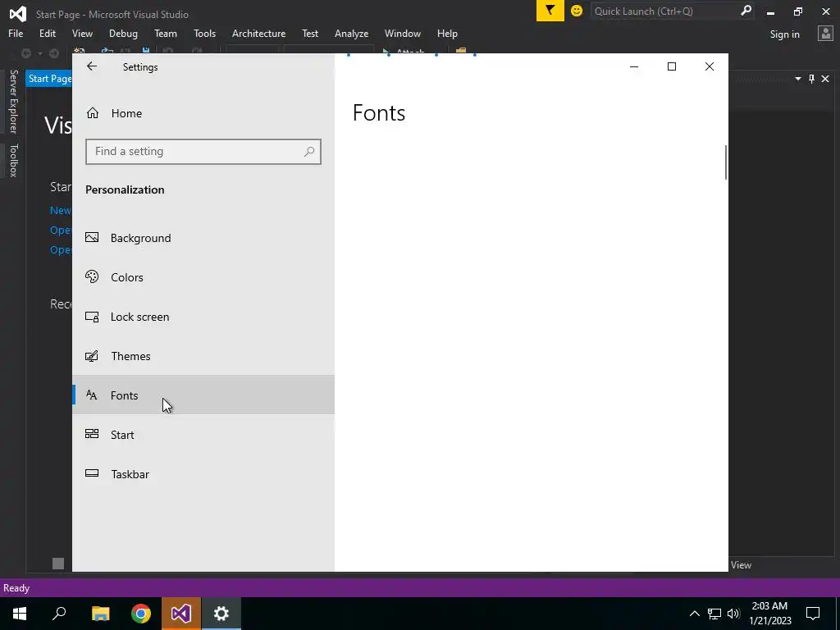This screenshot has height=630, width=840.
Task: Focus the Find a setting search box
Action: (x=203, y=152)
